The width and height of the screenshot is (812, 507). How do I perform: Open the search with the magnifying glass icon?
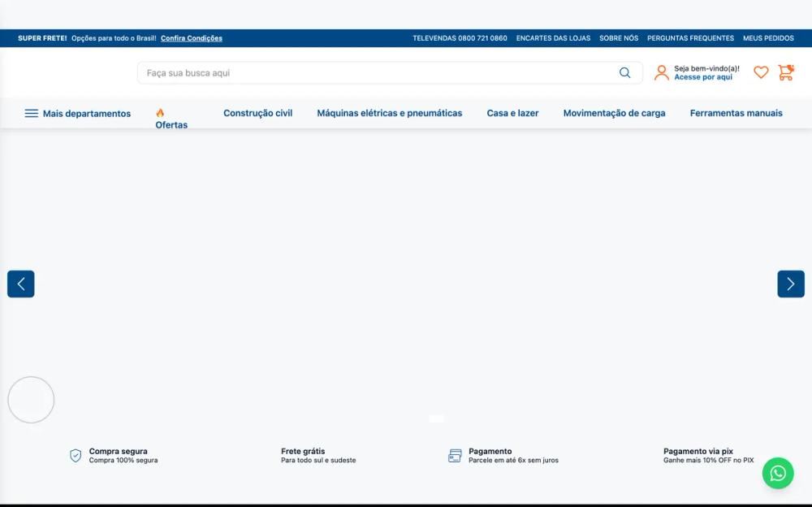click(624, 72)
